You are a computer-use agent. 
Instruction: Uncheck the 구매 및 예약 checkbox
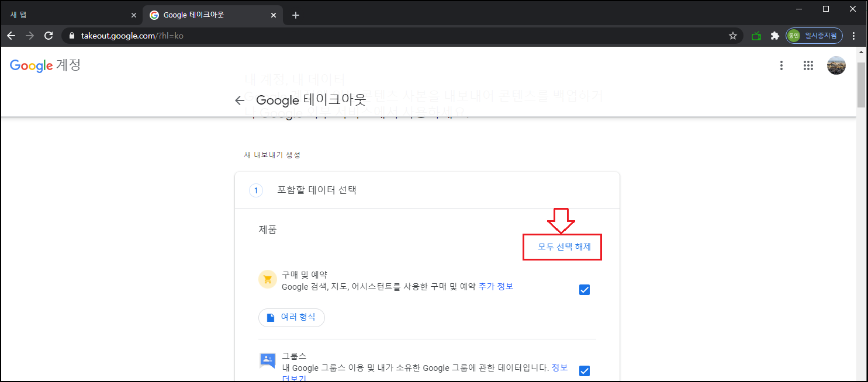coord(585,290)
